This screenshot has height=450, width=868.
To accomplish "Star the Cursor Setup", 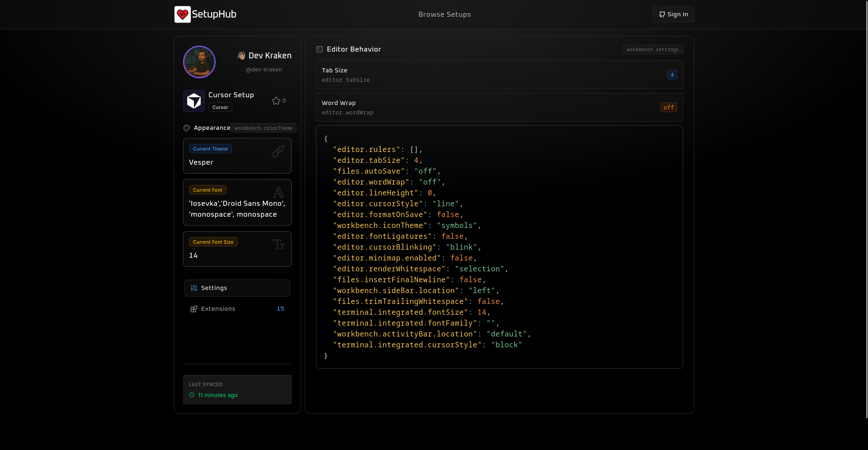I will tap(277, 100).
